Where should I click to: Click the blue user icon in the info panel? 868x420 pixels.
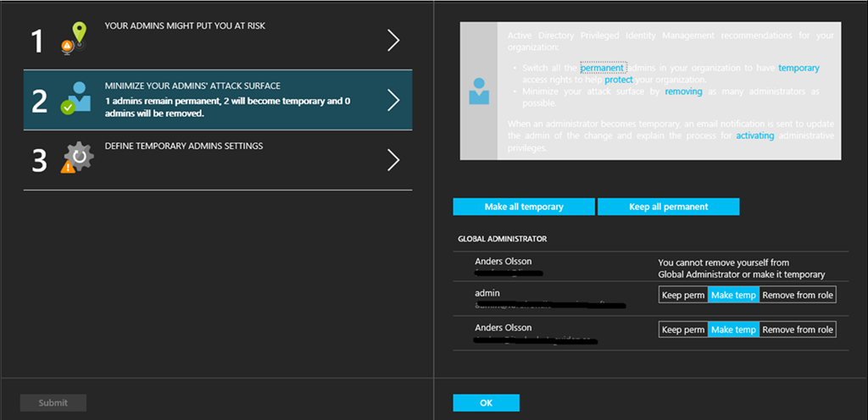pos(479,91)
